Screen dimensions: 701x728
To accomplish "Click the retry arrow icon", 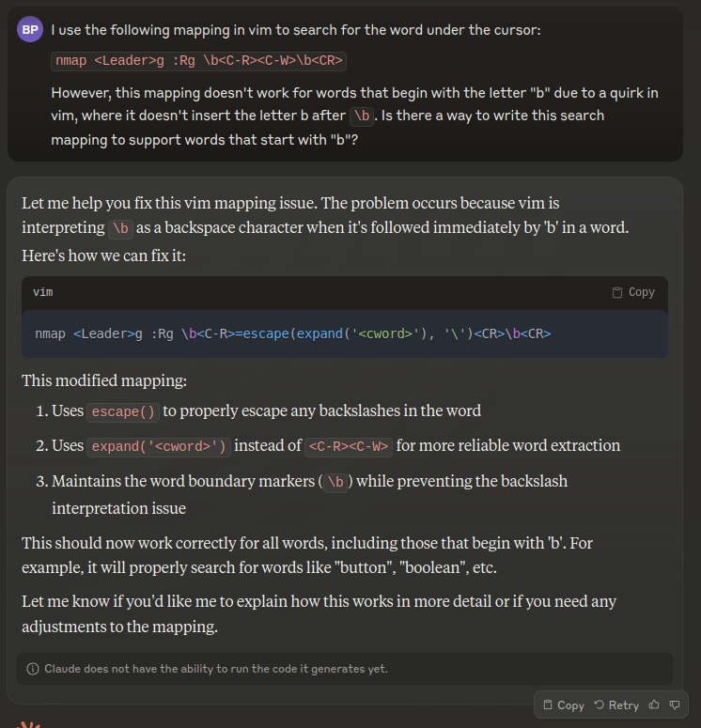I will [600, 705].
